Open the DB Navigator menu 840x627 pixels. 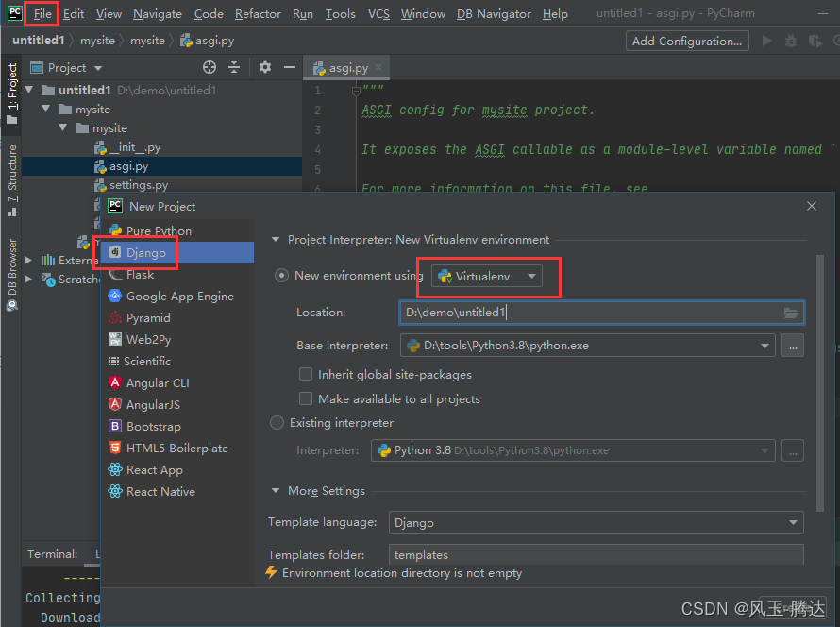pos(494,13)
